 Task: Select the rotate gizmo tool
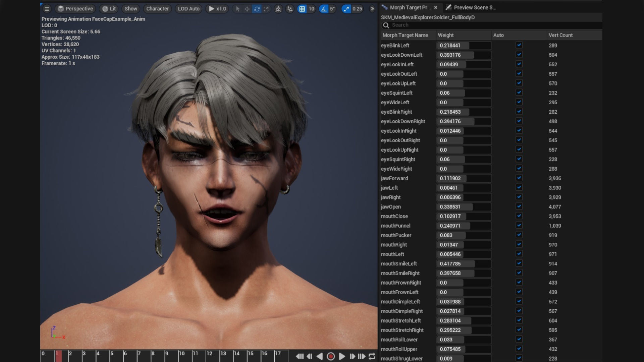[257, 9]
